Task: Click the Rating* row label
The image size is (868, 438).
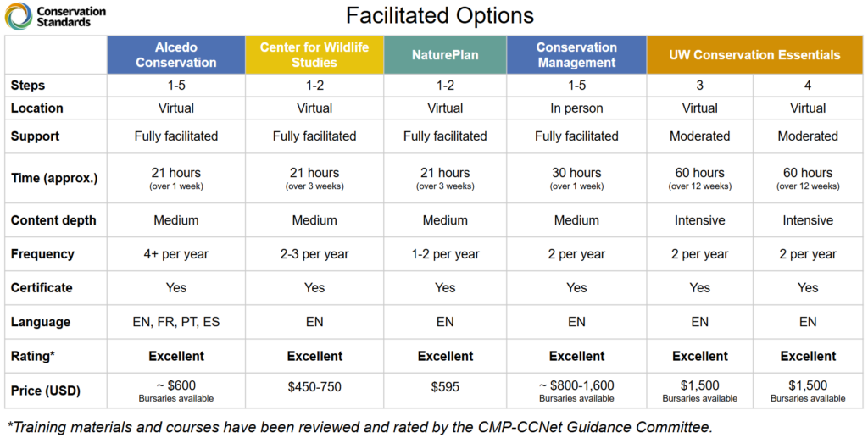Action: 33,356
